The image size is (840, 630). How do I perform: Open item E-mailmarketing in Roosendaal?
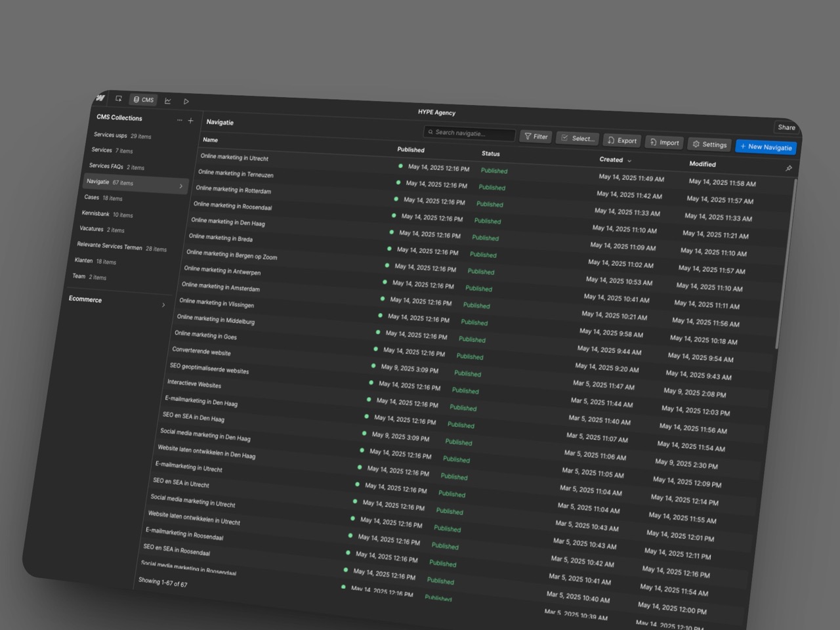(x=184, y=534)
